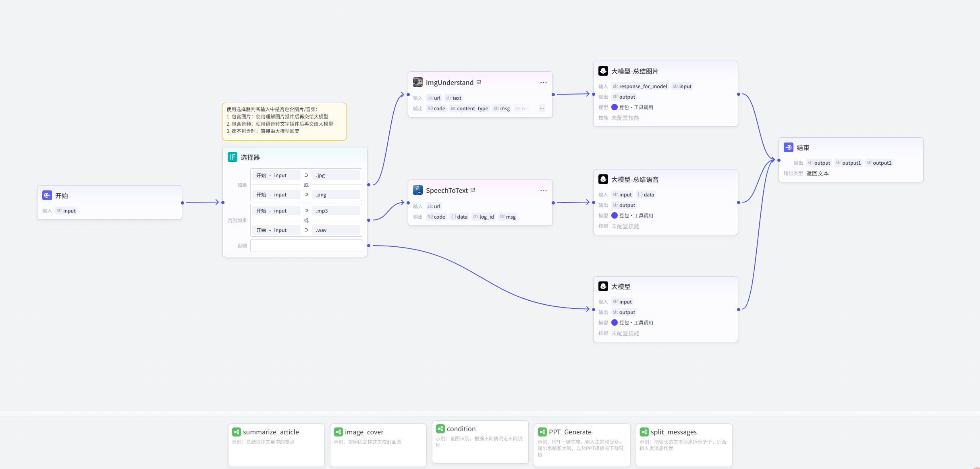Select the .jpg condition value field
Viewport: 980px width, 469px height.
pos(336,176)
